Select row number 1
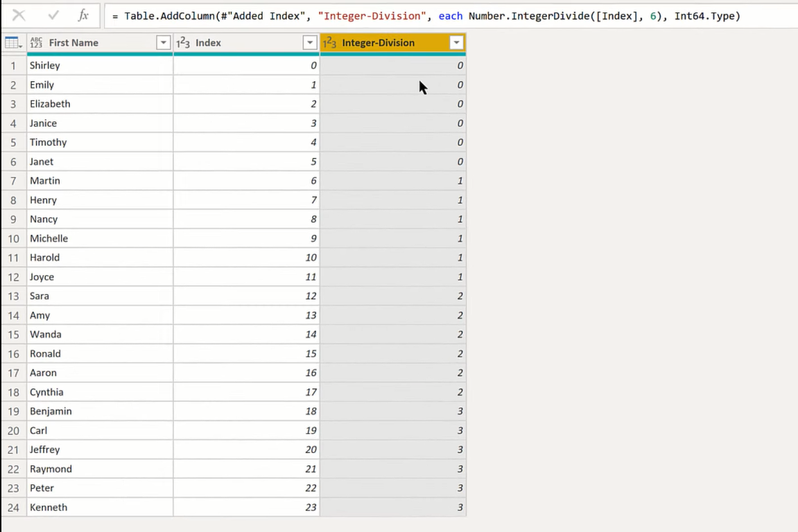The height and width of the screenshot is (532, 798). [x=13, y=66]
